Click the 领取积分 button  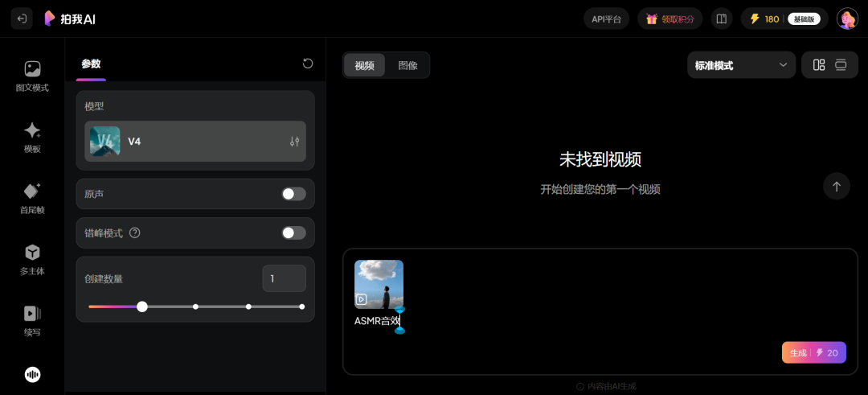click(x=669, y=19)
